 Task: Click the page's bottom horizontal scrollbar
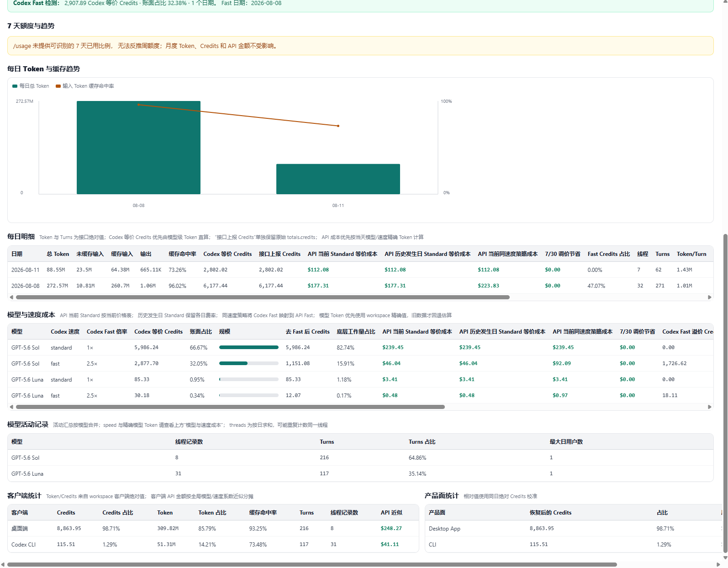click(x=312, y=564)
